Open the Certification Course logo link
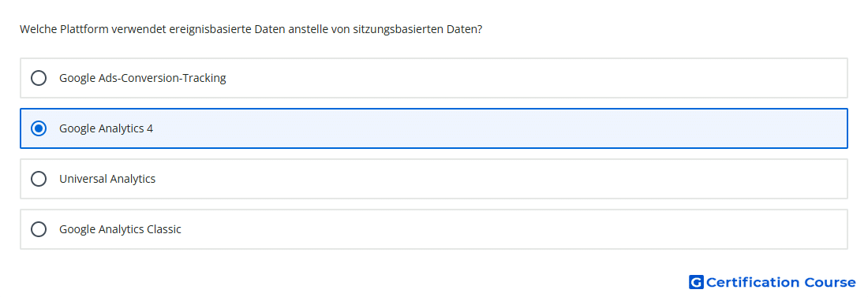Screen dimensions: 868x297 point(773,282)
